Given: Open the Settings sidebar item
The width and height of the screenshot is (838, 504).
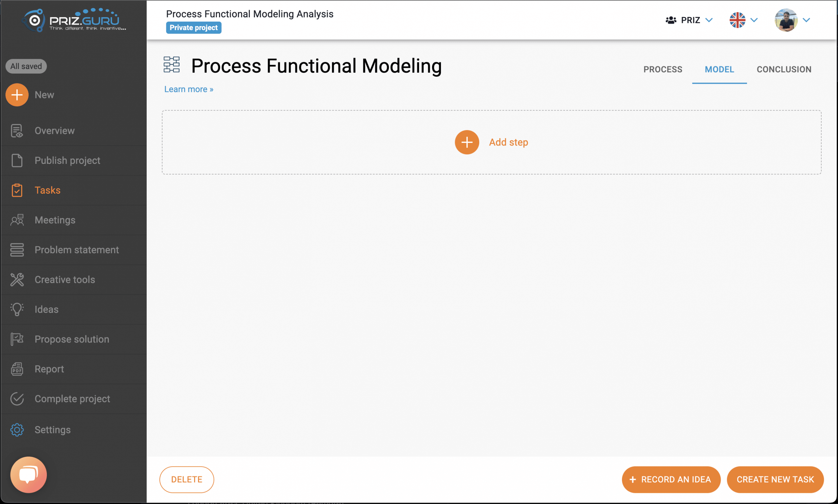Looking at the screenshot, I should [52, 429].
